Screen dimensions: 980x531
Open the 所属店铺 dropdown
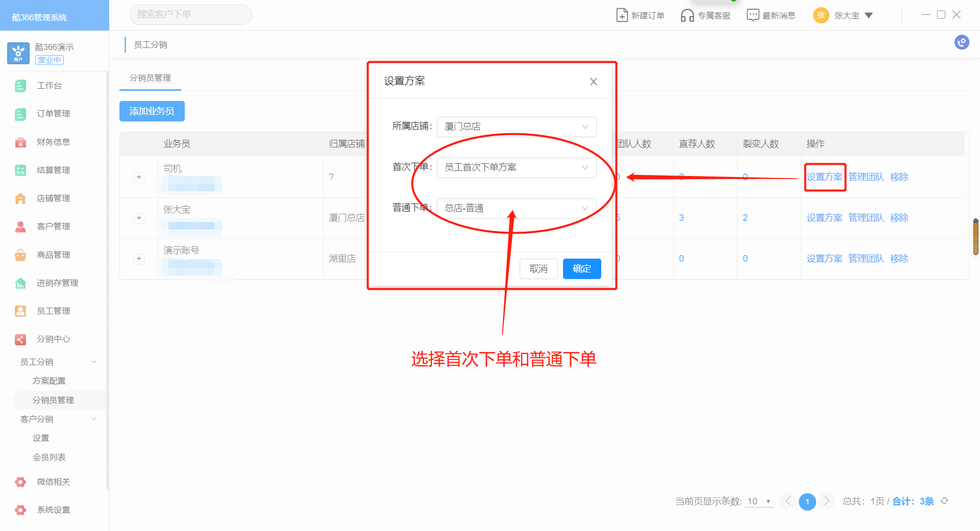click(516, 127)
